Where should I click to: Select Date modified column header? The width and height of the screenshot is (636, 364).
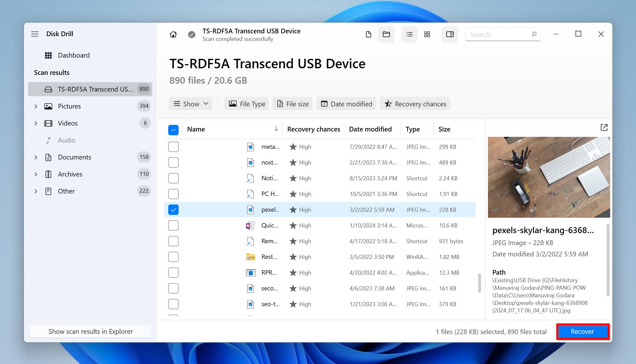point(370,129)
